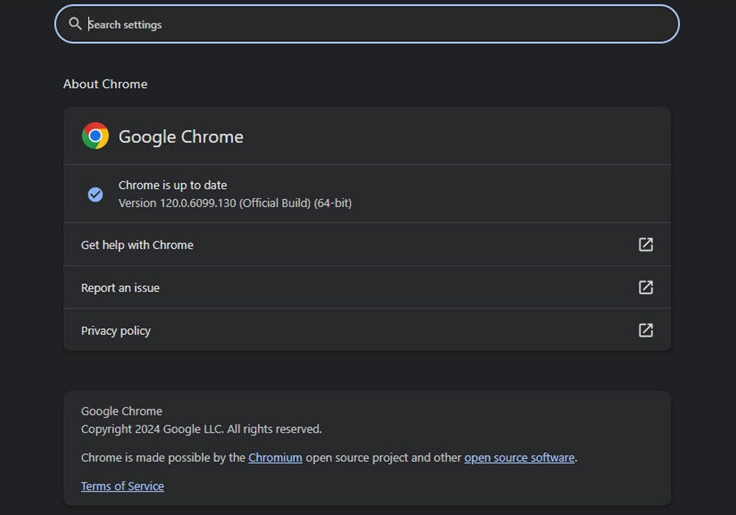The width and height of the screenshot is (736, 515).
Task: Click the magnifying glass search icon
Action: coord(75,24)
